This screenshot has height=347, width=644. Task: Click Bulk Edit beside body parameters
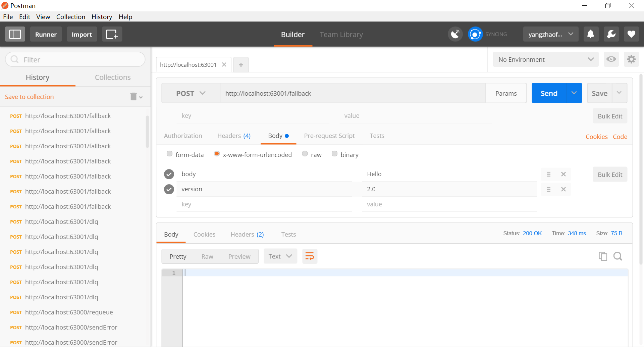point(610,175)
